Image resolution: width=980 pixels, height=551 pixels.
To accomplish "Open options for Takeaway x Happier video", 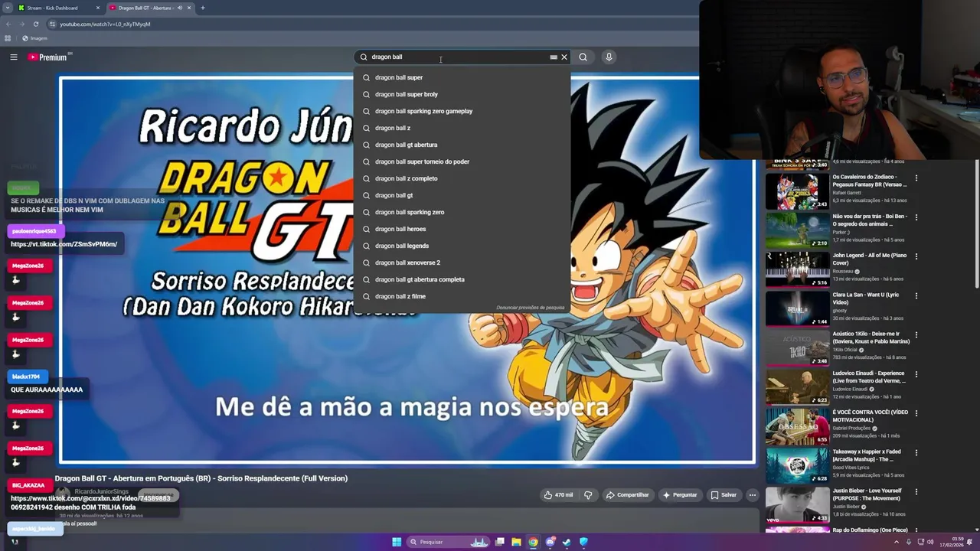I will pyautogui.click(x=916, y=452).
